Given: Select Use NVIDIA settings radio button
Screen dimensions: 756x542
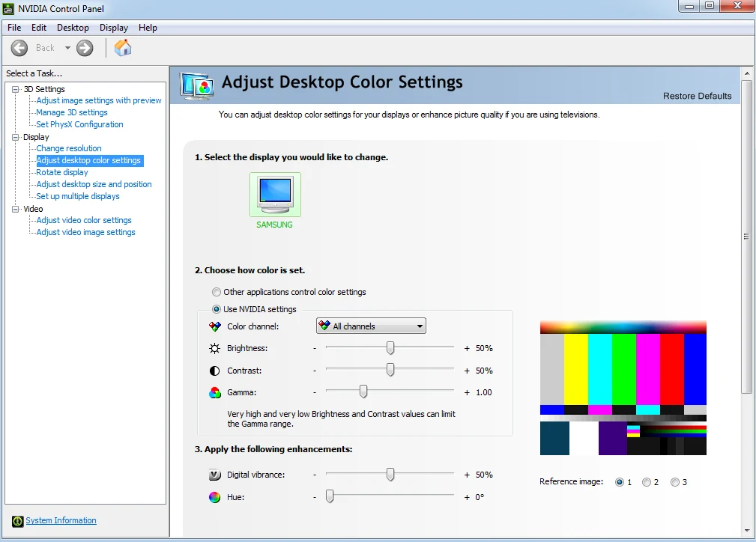Looking at the screenshot, I should coord(217,309).
